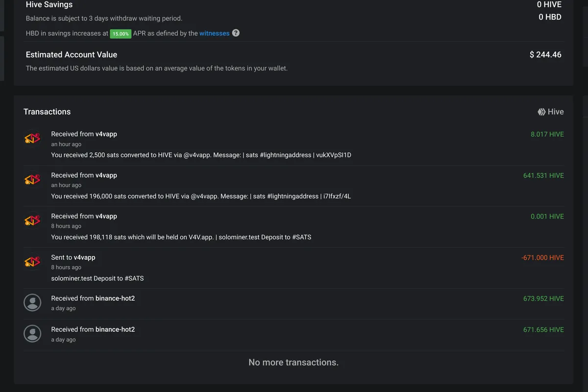The height and width of the screenshot is (392, 588).
Task: Select the 671.656 HIVE amount
Action: [x=543, y=330]
